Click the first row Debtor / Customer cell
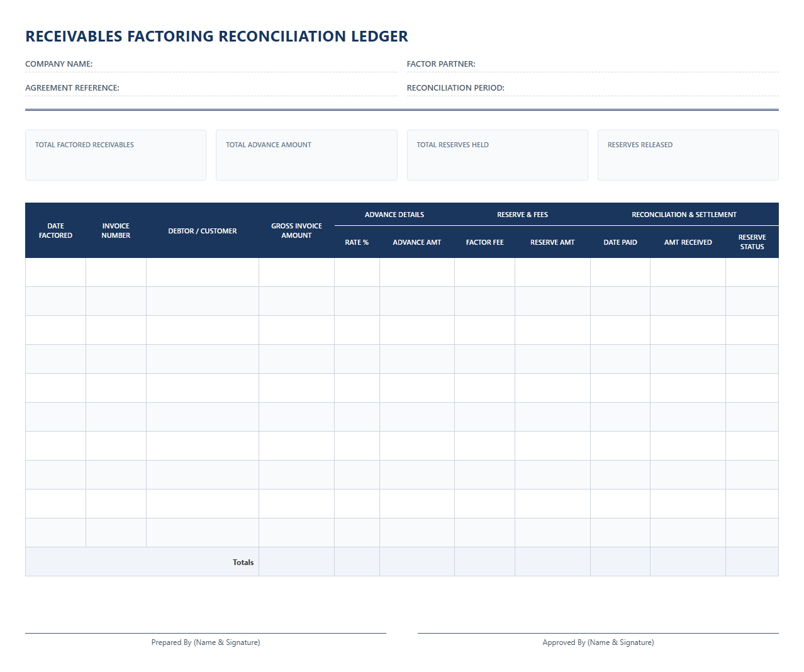Image resolution: width=804 pixels, height=672 pixels. pos(203,272)
